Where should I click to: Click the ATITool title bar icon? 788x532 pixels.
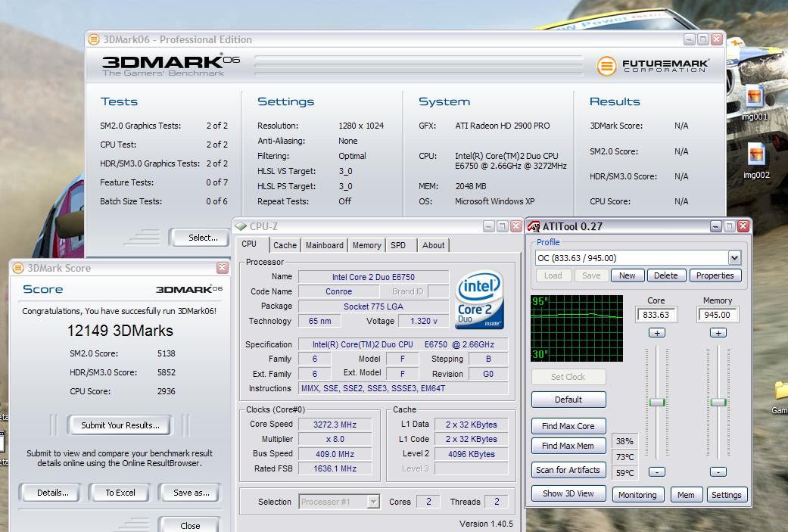coord(534,226)
